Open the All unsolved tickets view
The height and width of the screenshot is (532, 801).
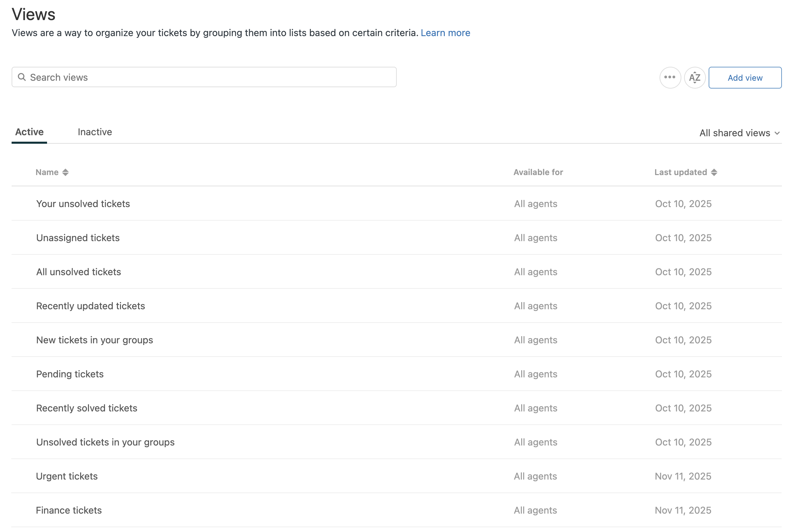pyautogui.click(x=78, y=272)
